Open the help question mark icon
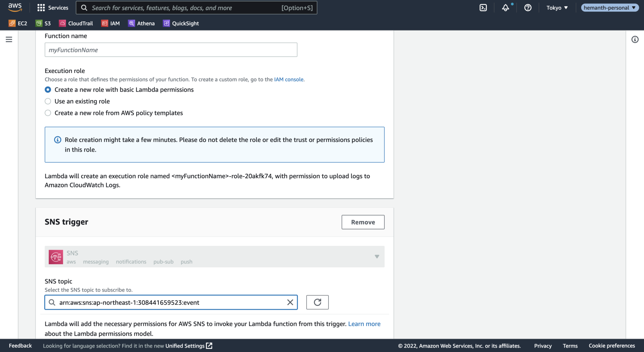This screenshot has height=352, width=644. click(x=528, y=8)
